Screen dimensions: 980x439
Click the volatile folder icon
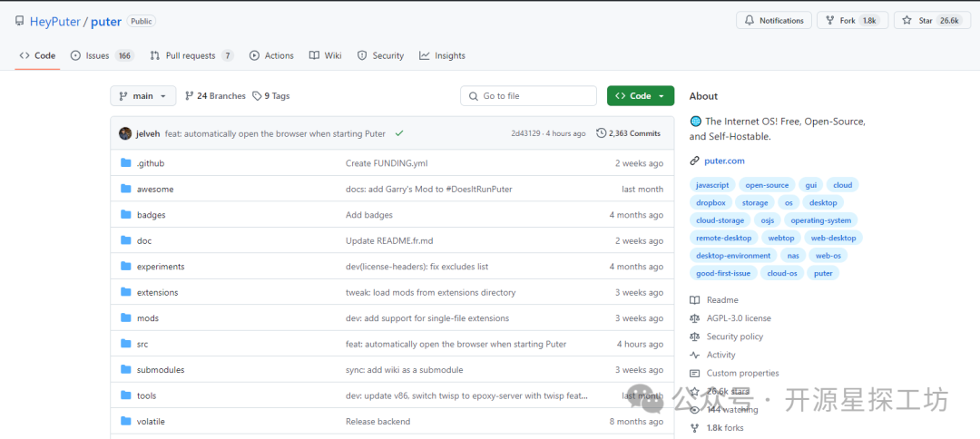[x=125, y=422]
